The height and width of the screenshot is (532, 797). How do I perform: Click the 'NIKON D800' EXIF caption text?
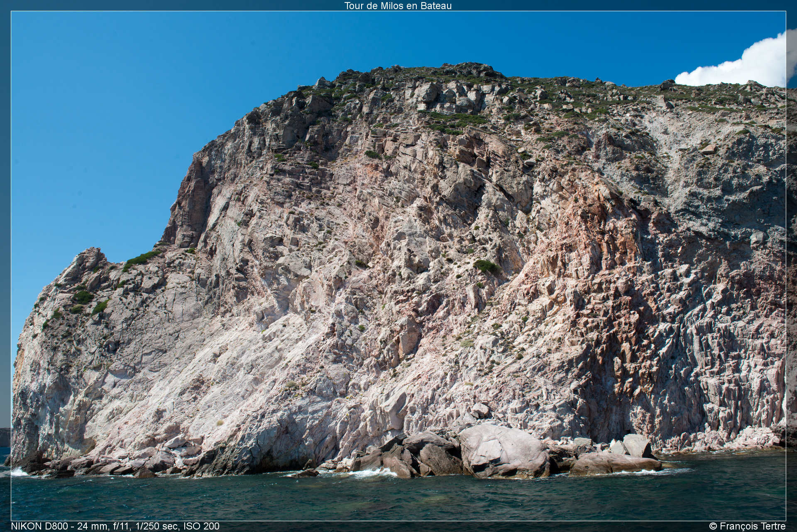(x=115, y=526)
